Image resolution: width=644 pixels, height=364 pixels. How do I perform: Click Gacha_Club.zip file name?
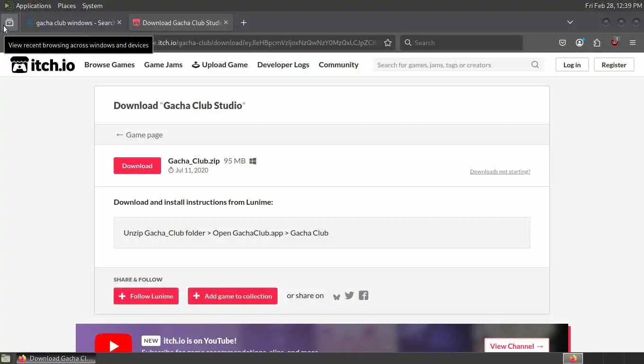click(194, 161)
